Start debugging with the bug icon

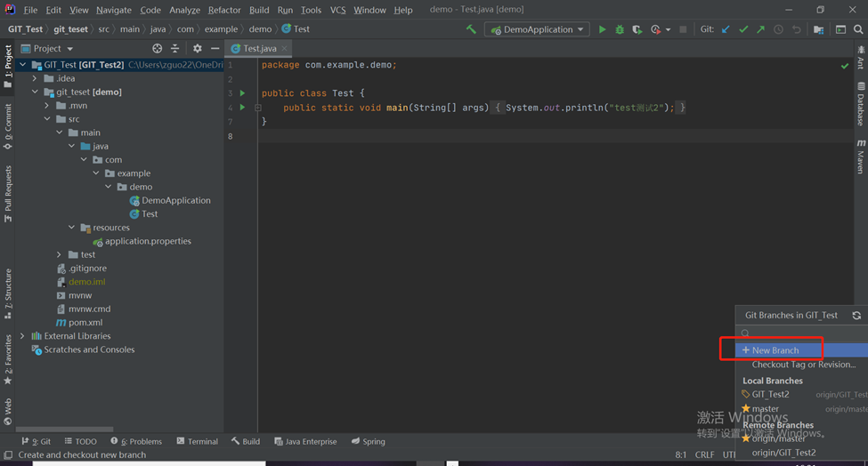[x=620, y=29]
